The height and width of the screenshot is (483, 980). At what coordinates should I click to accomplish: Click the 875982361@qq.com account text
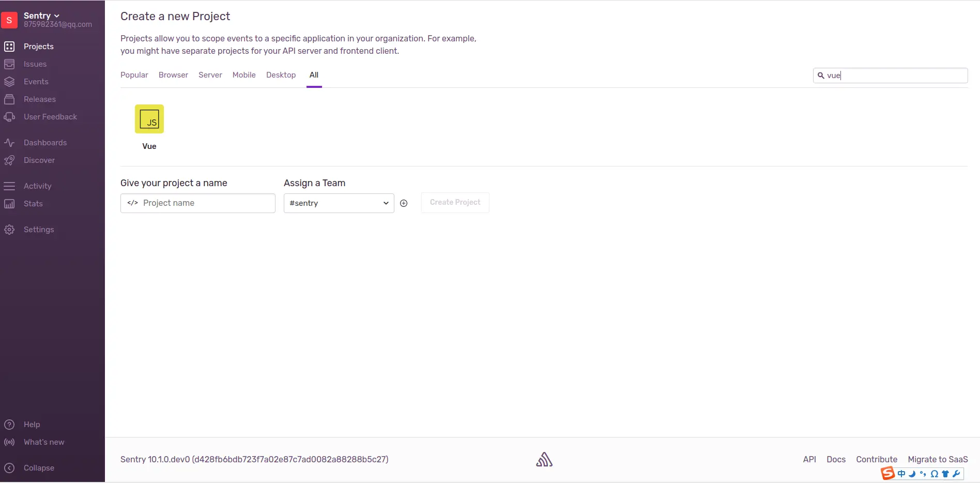[58, 24]
